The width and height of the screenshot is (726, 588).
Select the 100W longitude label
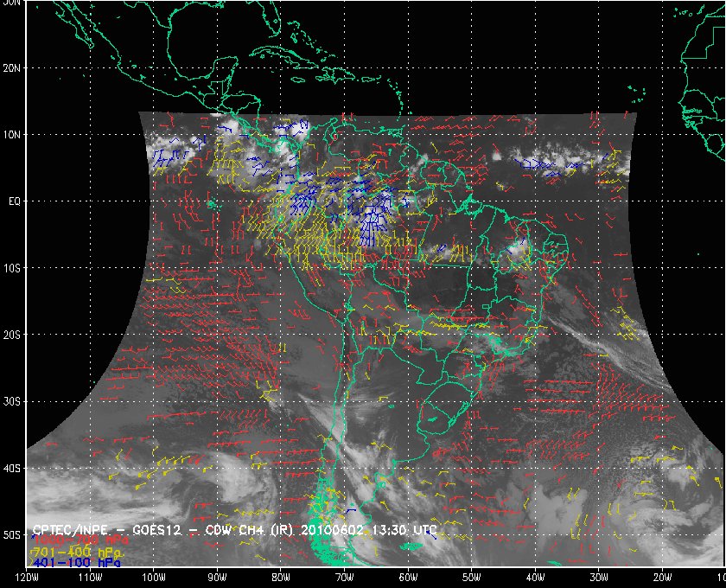click(x=154, y=578)
